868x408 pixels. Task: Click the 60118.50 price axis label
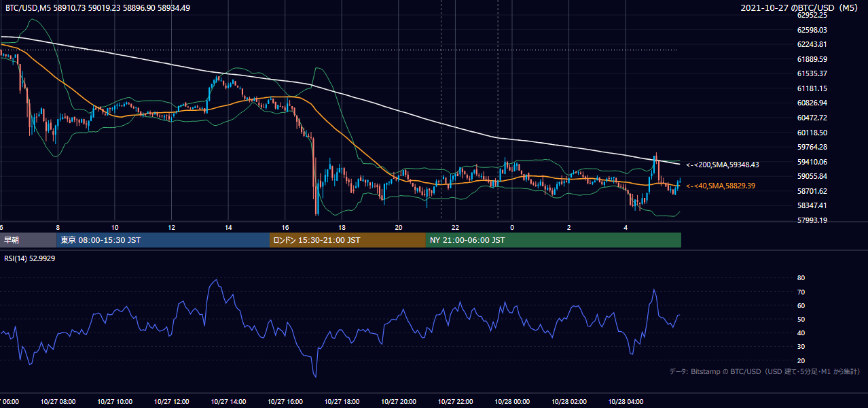click(812, 133)
